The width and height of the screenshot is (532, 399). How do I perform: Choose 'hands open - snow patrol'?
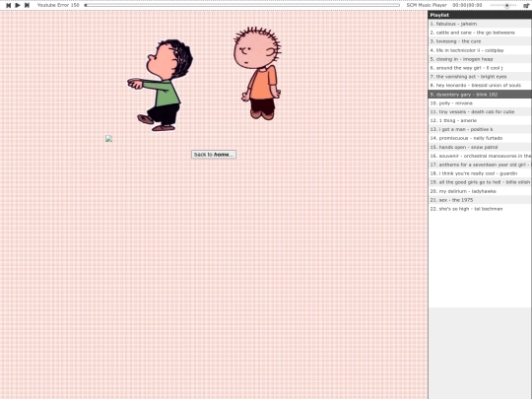pos(480,147)
